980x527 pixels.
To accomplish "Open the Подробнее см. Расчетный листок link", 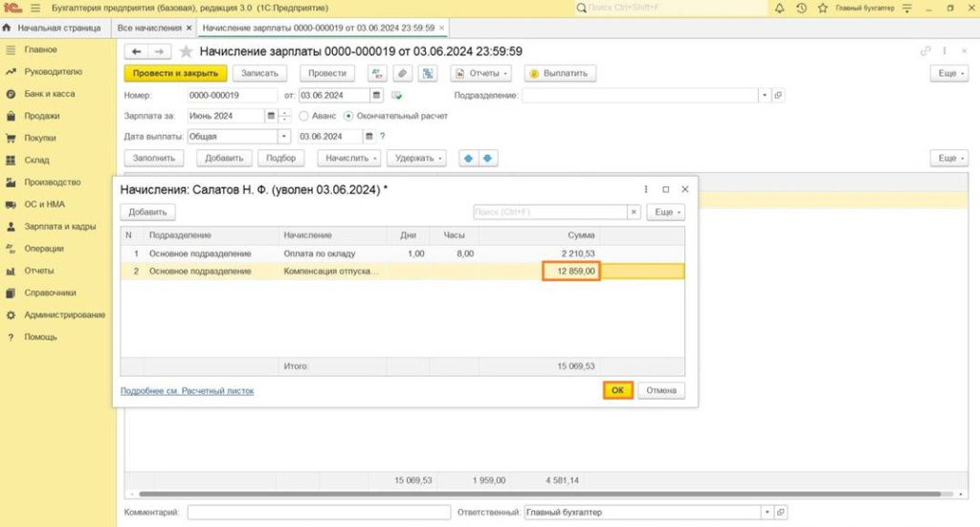I will coord(187,391).
